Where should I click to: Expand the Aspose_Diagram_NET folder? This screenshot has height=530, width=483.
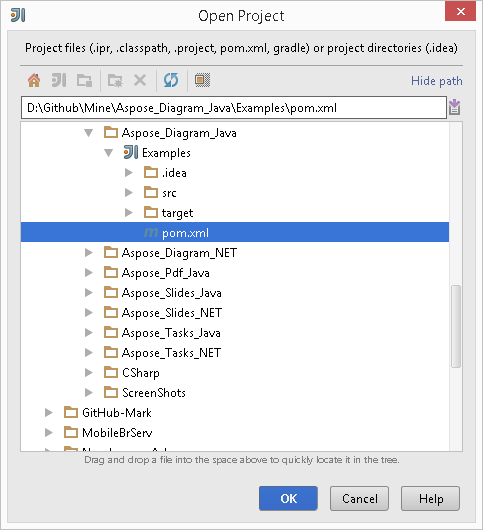[89, 252]
